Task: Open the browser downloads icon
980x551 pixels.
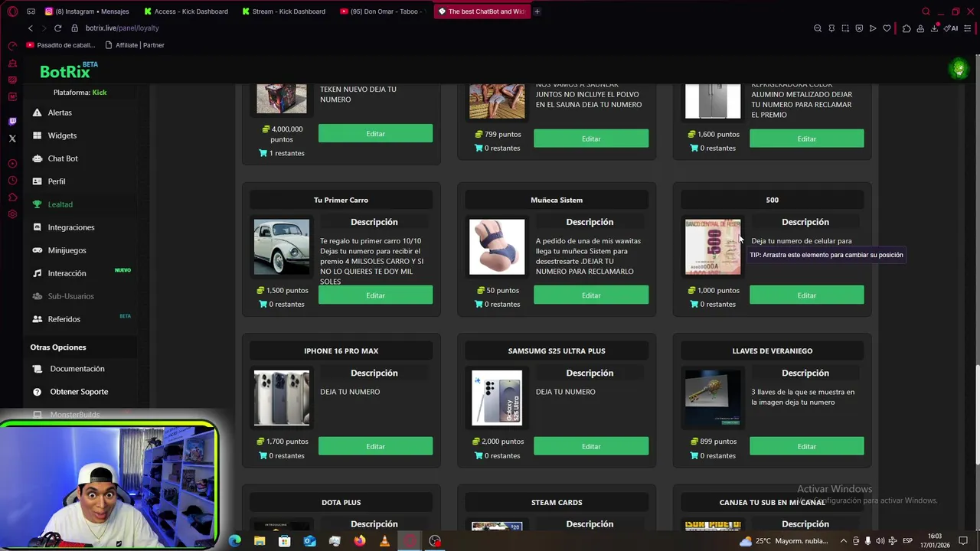Action: click(934, 28)
